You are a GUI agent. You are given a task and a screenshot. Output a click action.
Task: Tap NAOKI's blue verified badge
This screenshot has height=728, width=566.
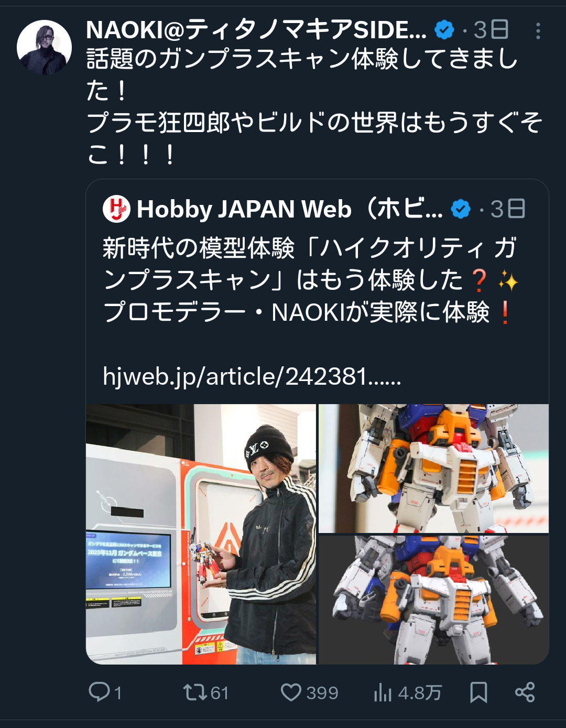pyautogui.click(x=444, y=30)
